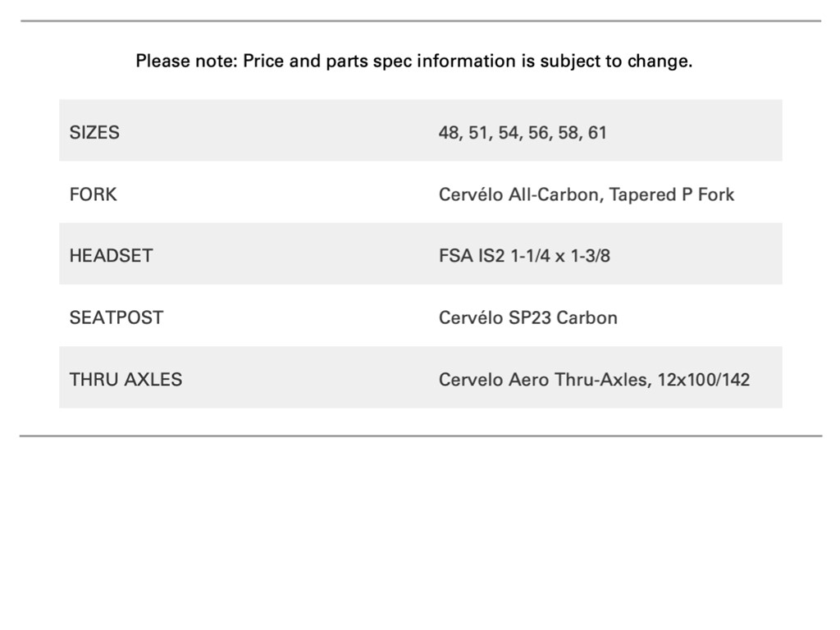
Task: Click the THRU AXLES row label
Action: coord(126,379)
